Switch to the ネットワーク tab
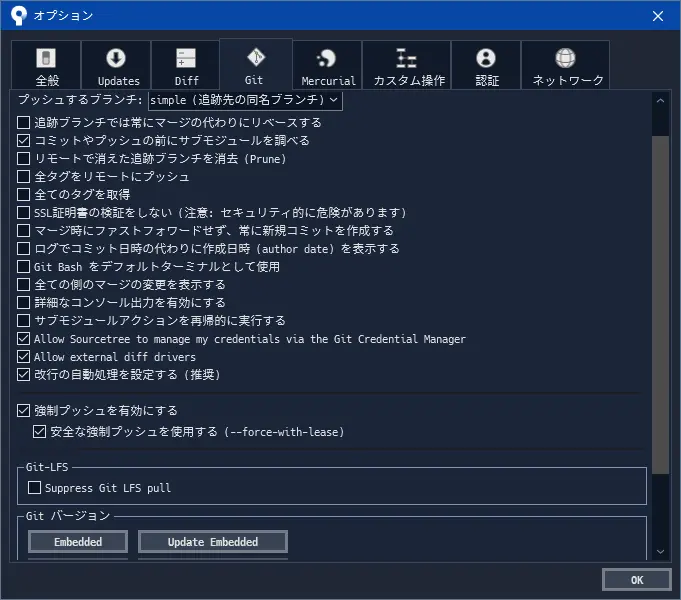The width and height of the screenshot is (681, 600). [565, 65]
